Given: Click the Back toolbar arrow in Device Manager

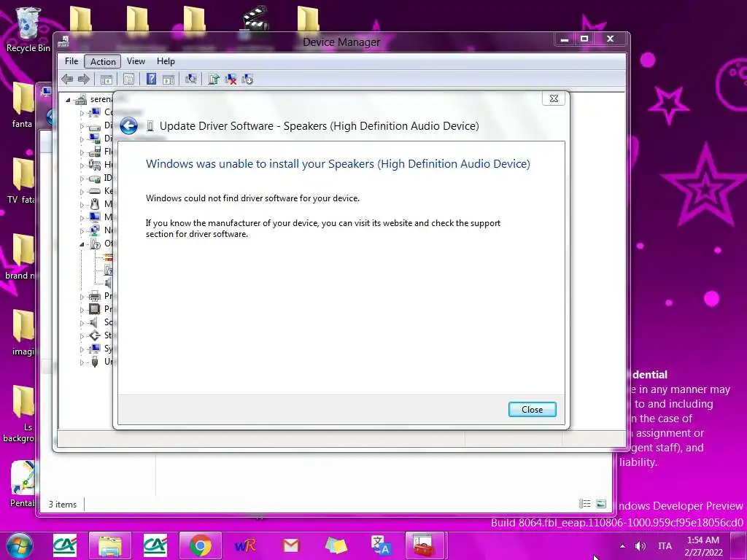Looking at the screenshot, I should coord(67,79).
